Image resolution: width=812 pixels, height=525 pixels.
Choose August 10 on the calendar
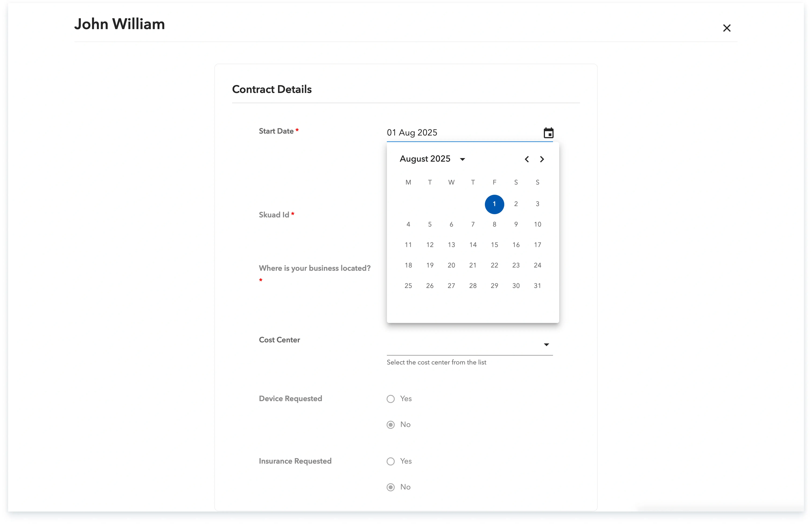click(x=537, y=224)
